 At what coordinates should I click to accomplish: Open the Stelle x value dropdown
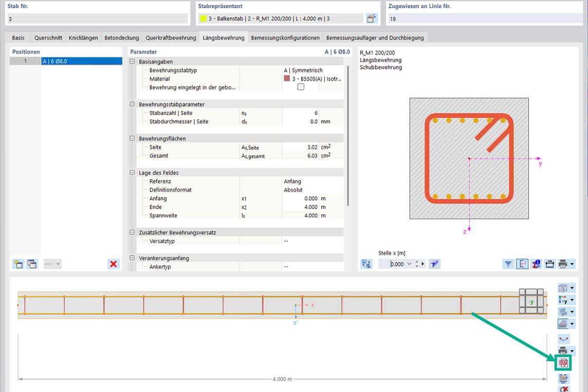tap(409, 264)
